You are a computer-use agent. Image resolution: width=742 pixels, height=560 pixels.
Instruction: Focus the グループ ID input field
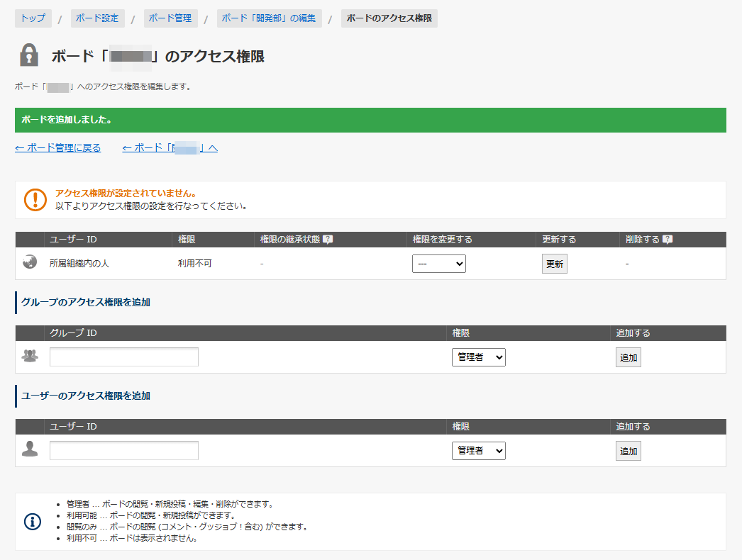pos(124,357)
